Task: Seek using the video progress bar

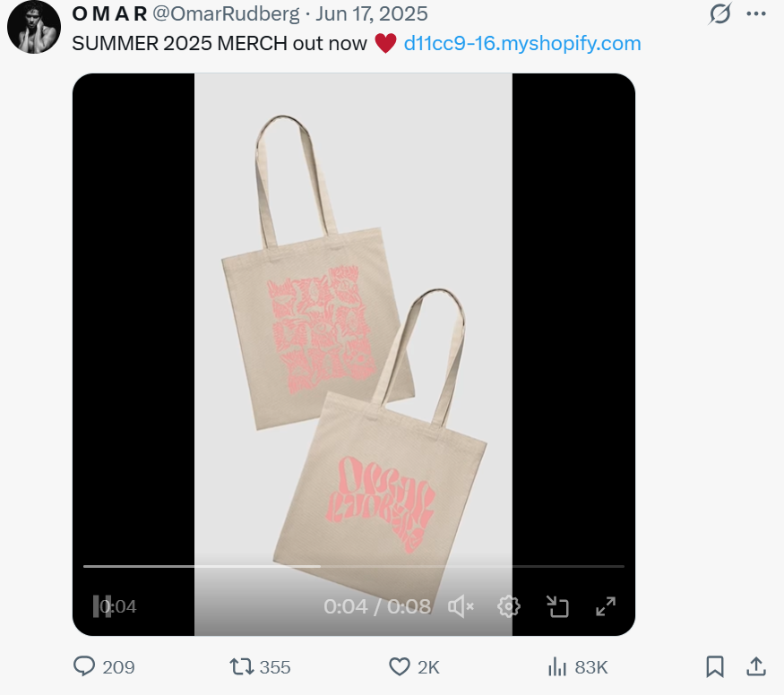Action: pos(354,566)
